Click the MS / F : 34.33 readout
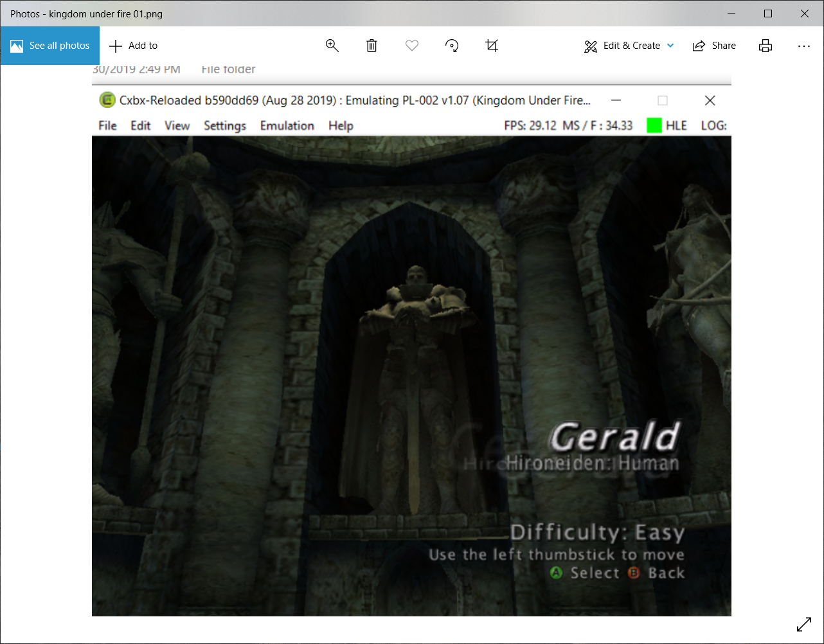Viewport: 824px width, 644px height. (598, 125)
